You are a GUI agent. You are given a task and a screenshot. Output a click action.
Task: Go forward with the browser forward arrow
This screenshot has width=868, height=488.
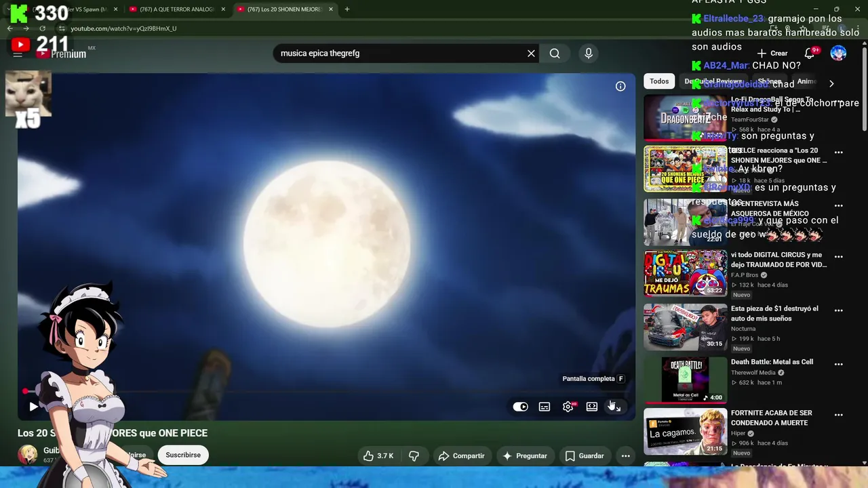pos(26,28)
